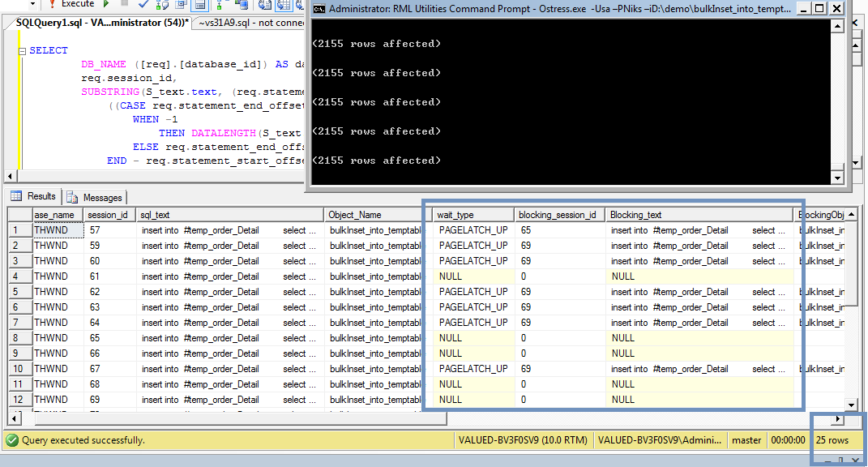Screen dimensions: 868x467
Task: Collapse the SELECT statement outline box
Action: (21, 50)
